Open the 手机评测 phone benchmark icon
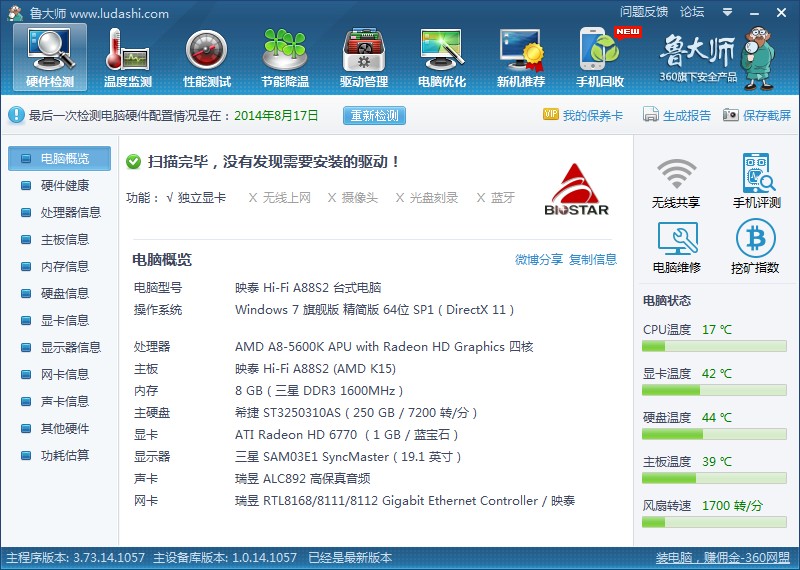 pos(757,181)
